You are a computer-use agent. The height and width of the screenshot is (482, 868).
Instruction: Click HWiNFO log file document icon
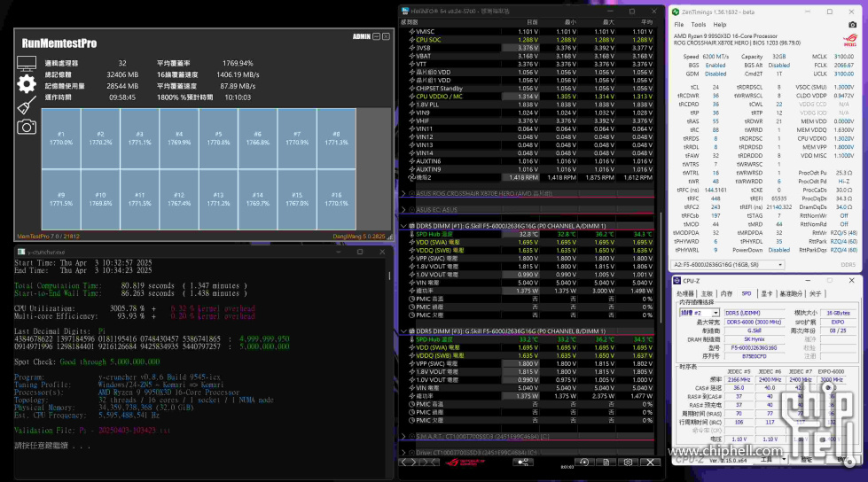606,463
